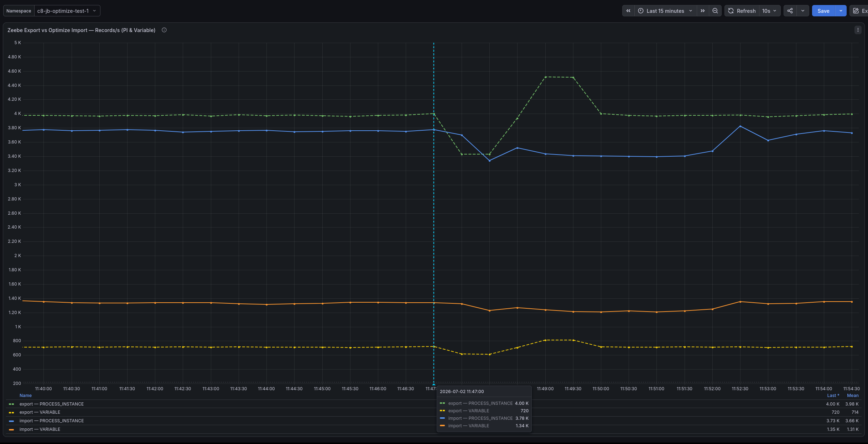The height and width of the screenshot is (444, 868).
Task: Click orange import — VARIABLE color swatch
Action: click(x=11, y=430)
